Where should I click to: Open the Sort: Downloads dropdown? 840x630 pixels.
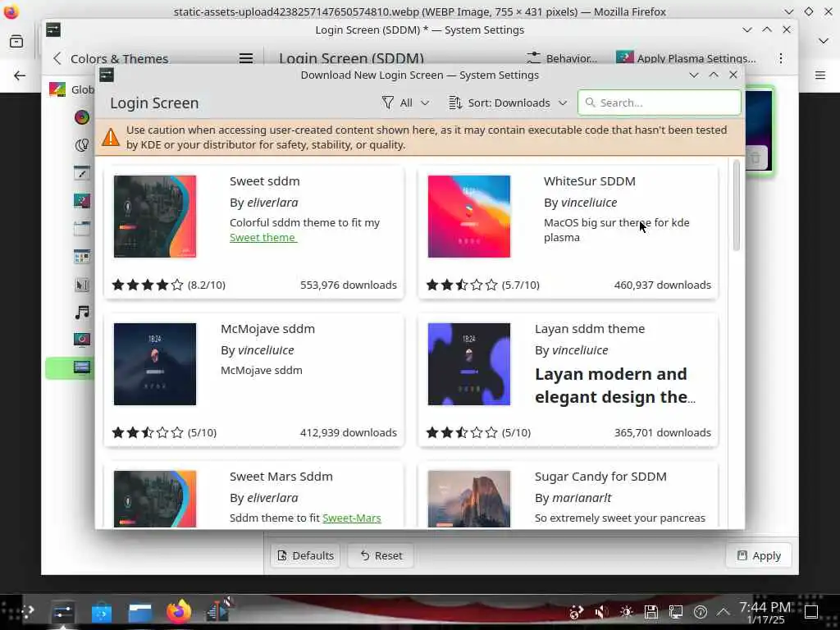[508, 103]
